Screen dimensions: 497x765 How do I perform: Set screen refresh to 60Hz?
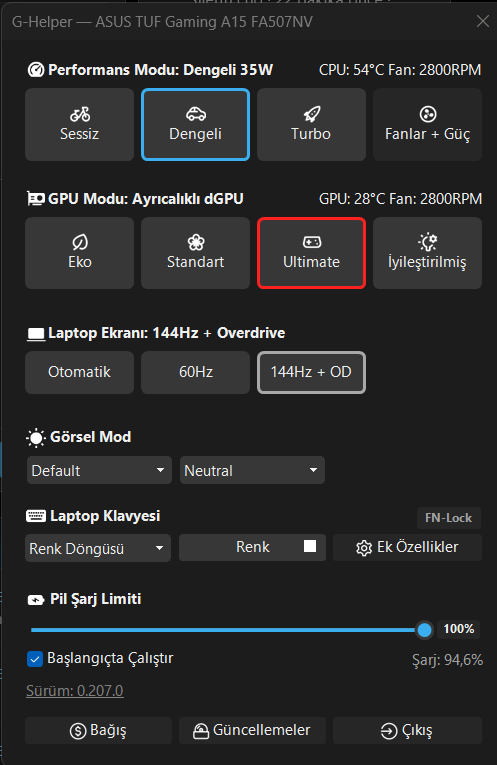196,372
